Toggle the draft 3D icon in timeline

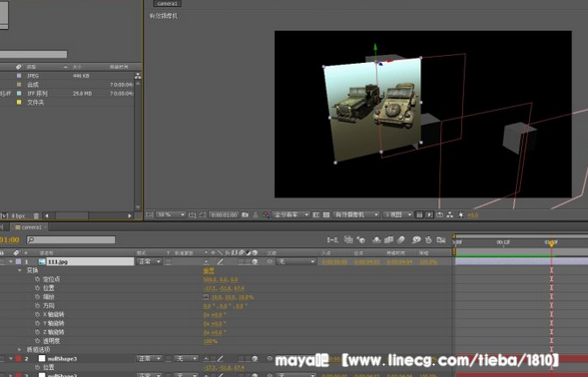(361, 239)
